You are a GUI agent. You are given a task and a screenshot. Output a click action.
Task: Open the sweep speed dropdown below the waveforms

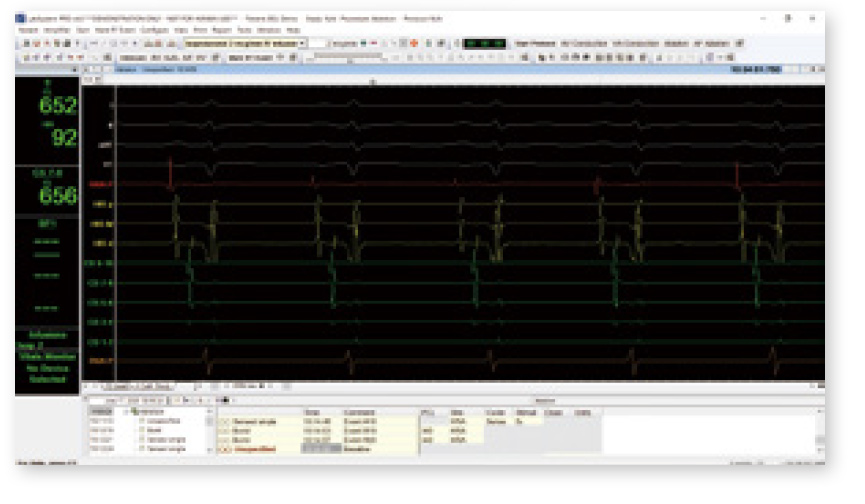click(248, 385)
